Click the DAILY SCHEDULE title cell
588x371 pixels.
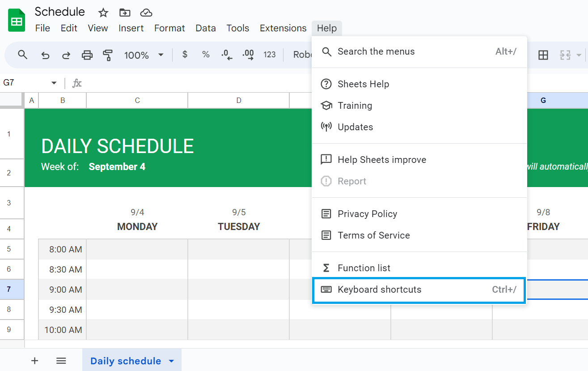pyautogui.click(x=118, y=146)
